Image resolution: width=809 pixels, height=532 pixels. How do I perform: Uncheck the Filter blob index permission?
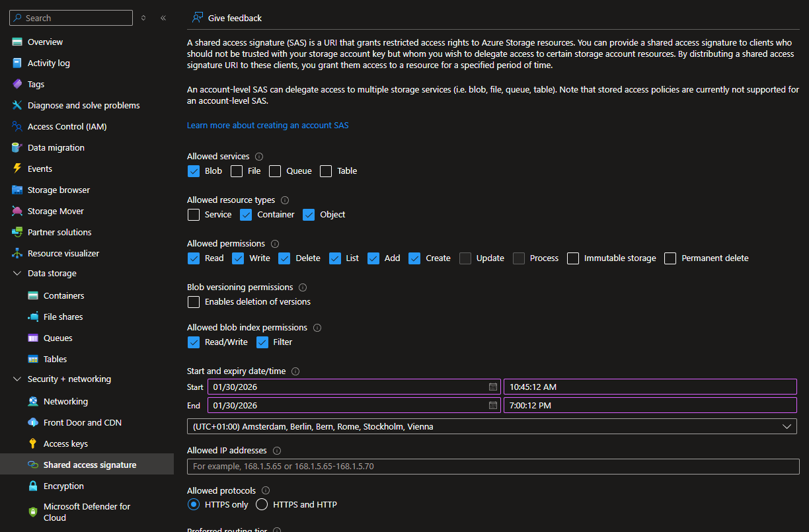tap(262, 342)
